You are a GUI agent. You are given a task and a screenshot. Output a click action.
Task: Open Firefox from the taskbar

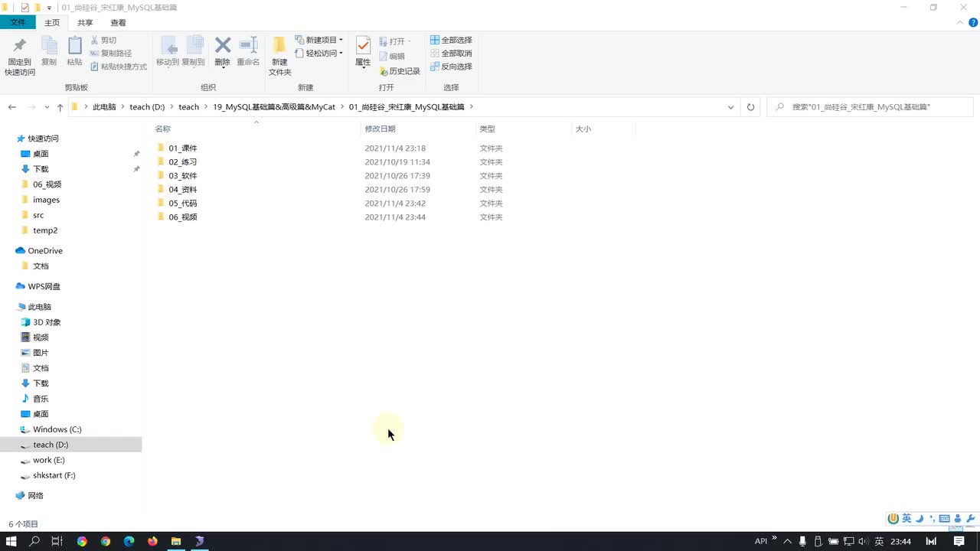coord(152,541)
